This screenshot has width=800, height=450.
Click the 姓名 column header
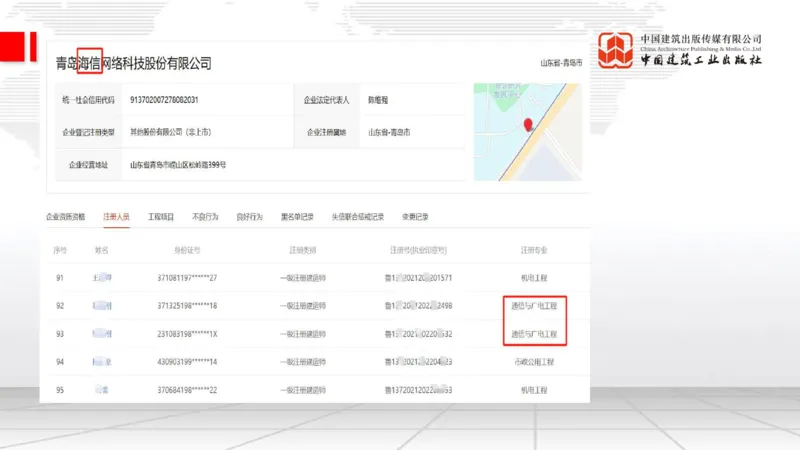point(102,250)
